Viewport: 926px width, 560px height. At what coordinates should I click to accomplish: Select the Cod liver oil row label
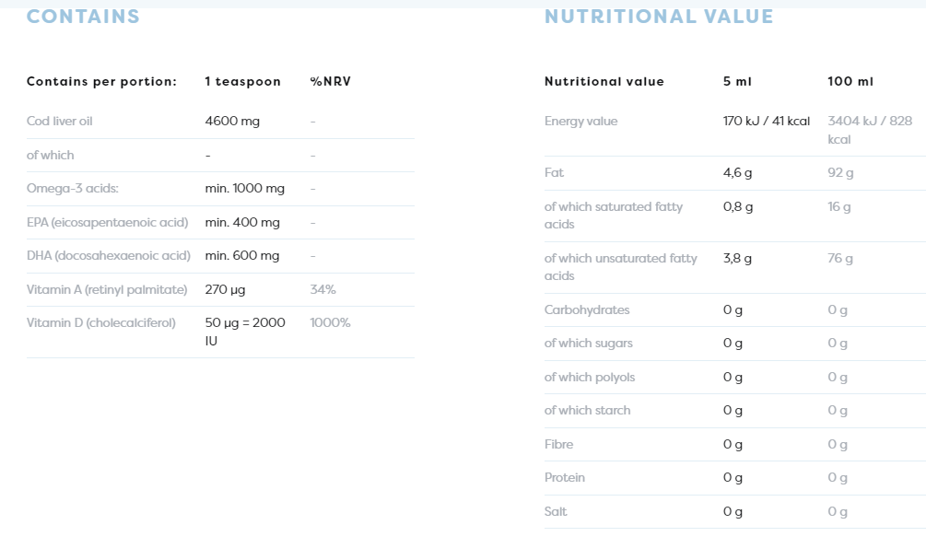pyautogui.click(x=60, y=122)
